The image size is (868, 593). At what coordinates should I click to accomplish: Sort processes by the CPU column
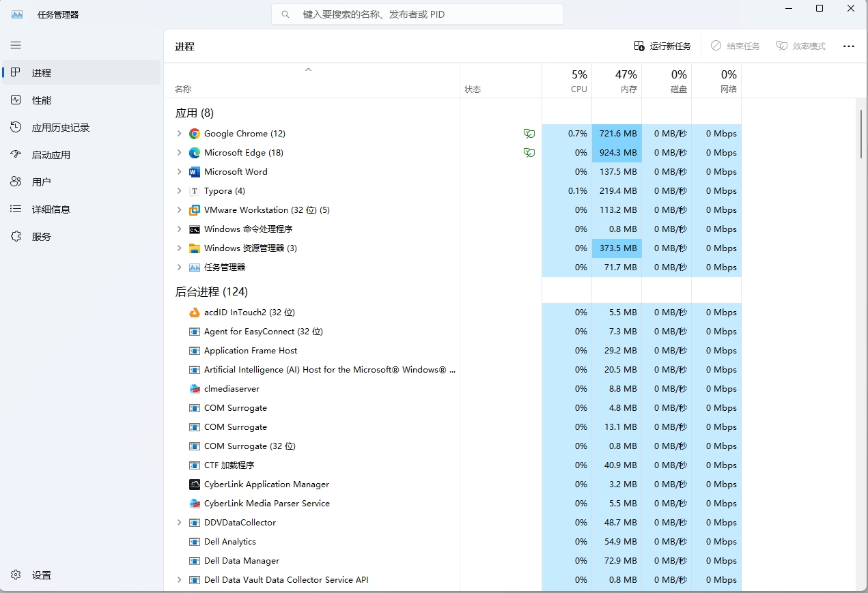tap(567, 81)
